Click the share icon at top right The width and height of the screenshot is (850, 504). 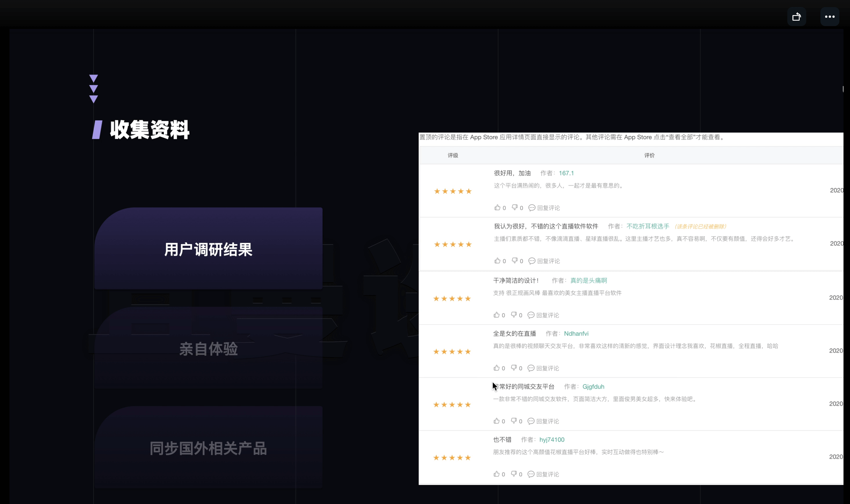796,17
